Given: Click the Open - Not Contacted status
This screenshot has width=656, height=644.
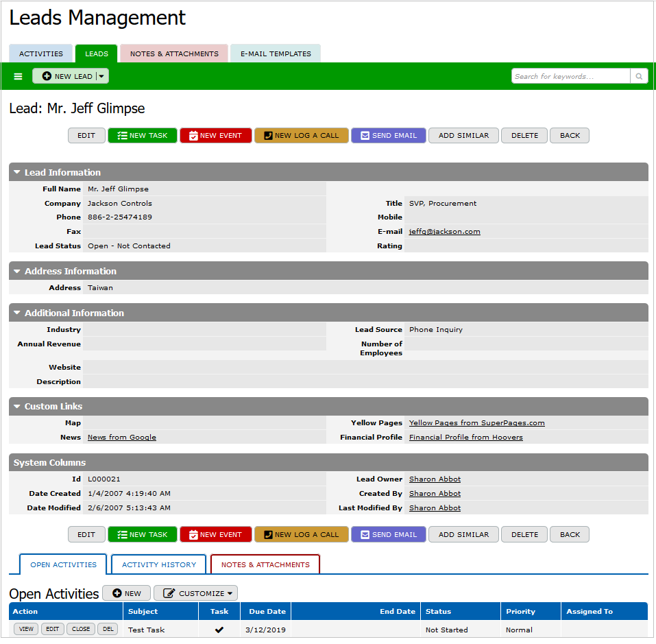Looking at the screenshot, I should tap(130, 246).
